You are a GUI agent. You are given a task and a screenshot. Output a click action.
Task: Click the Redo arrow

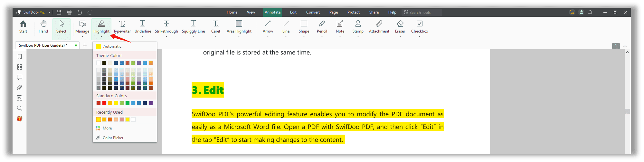click(x=90, y=12)
